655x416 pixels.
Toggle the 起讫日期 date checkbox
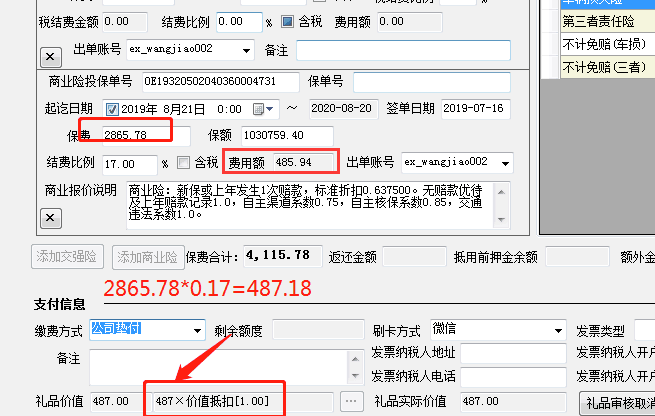[x=112, y=109]
